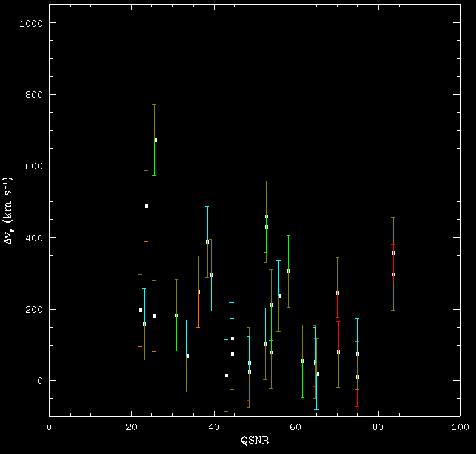
Task: Click the x-axis tick label 80
Action: tap(378, 427)
